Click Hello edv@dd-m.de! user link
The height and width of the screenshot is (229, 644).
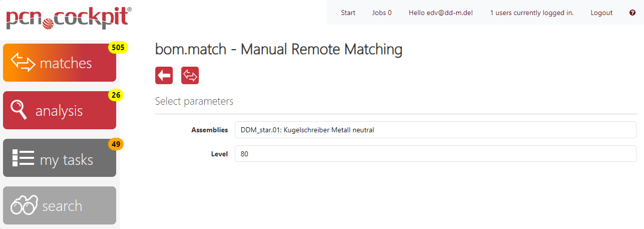[x=441, y=13]
